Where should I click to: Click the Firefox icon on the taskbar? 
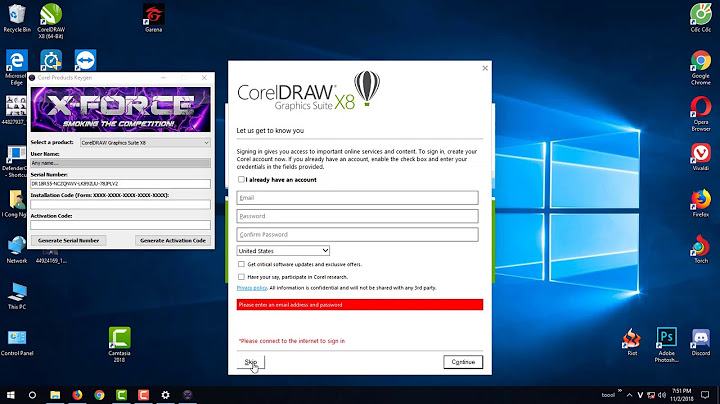77,395
